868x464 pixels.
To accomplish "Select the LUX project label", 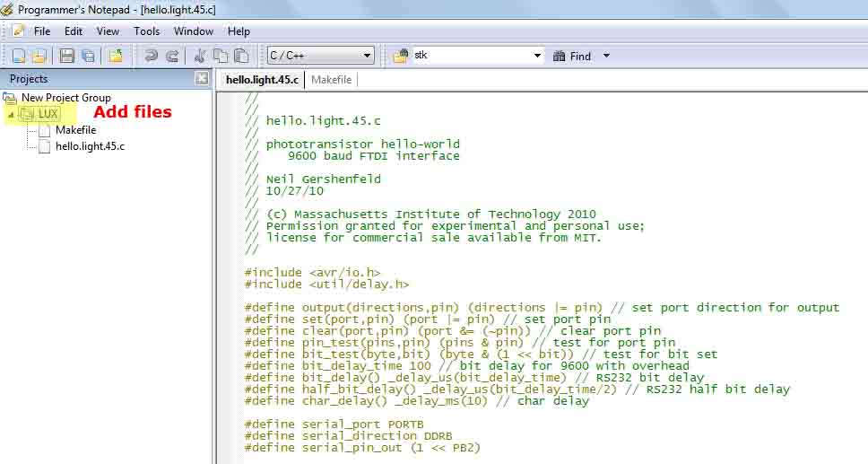I will pos(48,114).
